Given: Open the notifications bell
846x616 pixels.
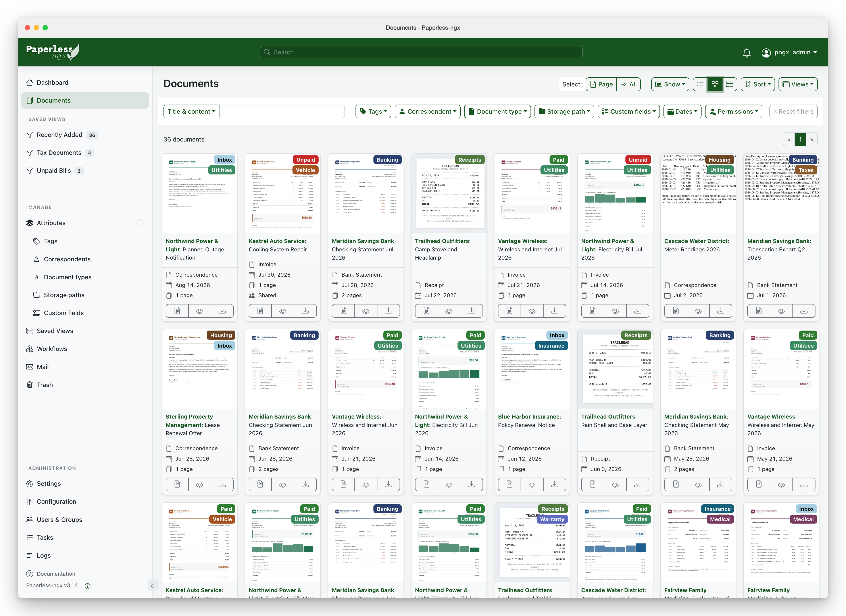Looking at the screenshot, I should (x=746, y=53).
